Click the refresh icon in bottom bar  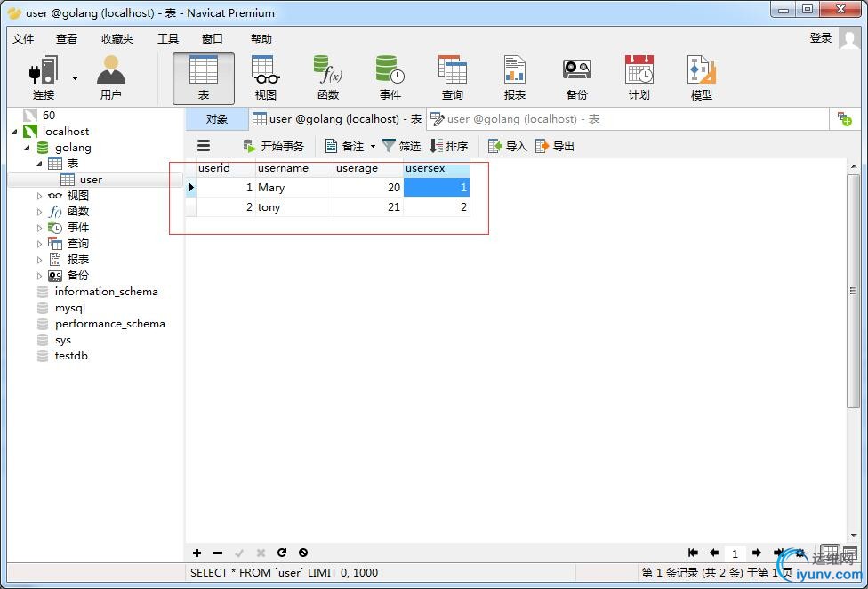[x=282, y=553]
